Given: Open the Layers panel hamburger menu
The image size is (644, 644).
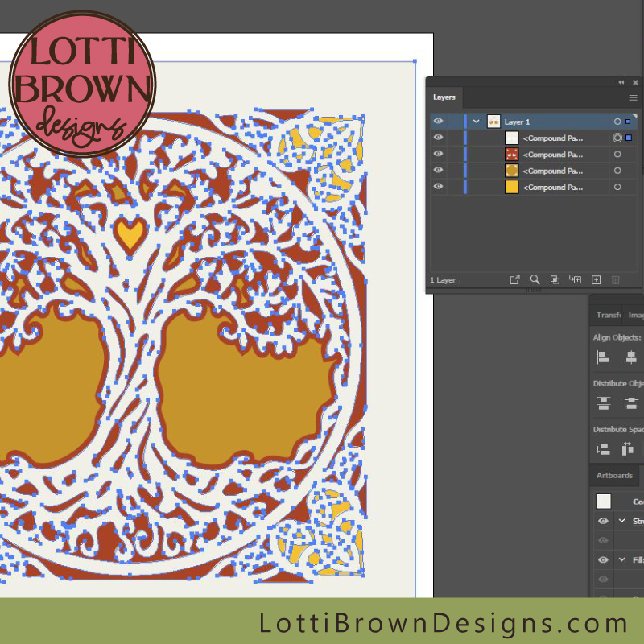Looking at the screenshot, I should (633, 97).
